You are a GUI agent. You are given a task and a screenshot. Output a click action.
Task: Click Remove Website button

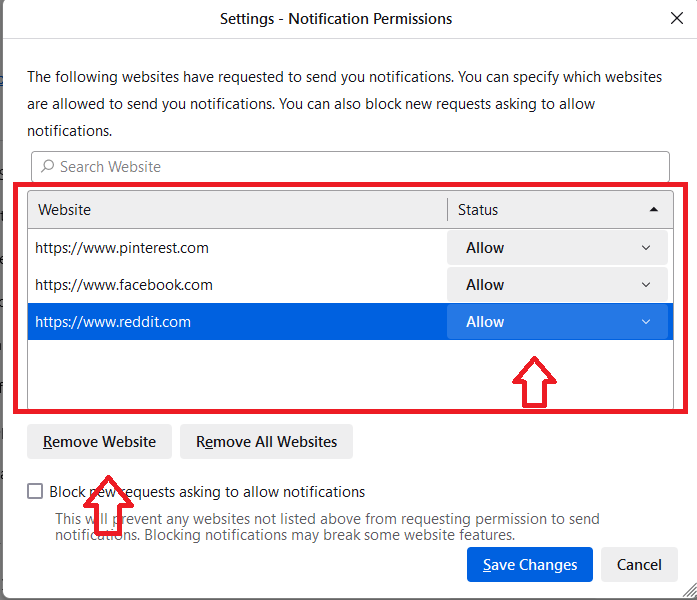100,441
